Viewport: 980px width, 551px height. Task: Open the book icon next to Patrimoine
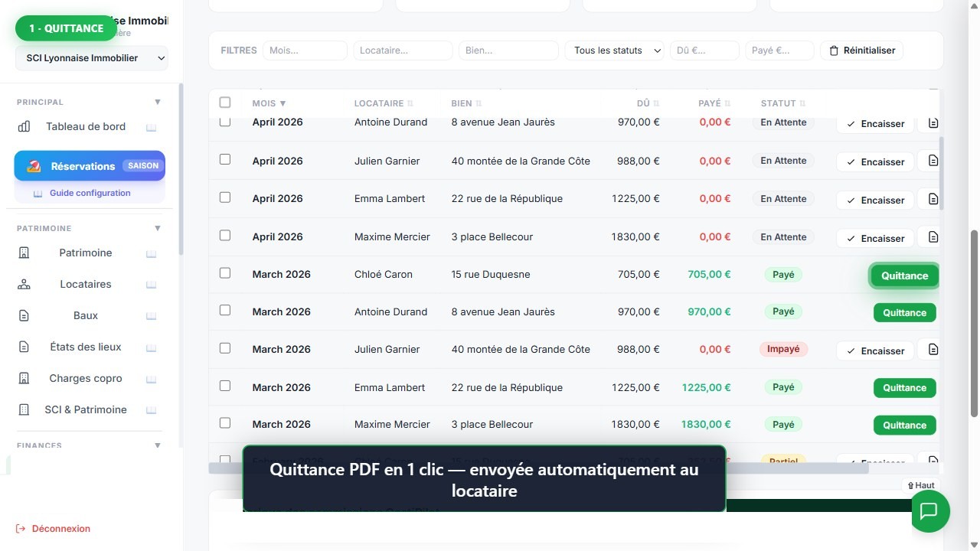[152, 253]
